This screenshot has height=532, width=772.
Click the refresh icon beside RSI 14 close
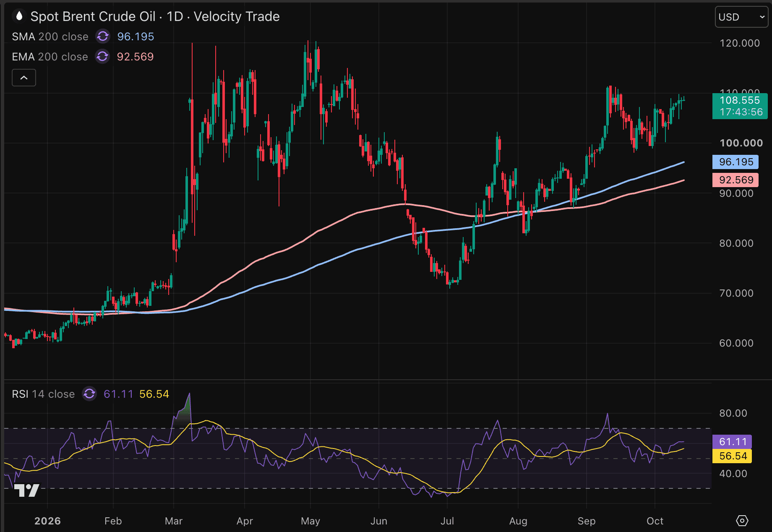click(x=89, y=394)
